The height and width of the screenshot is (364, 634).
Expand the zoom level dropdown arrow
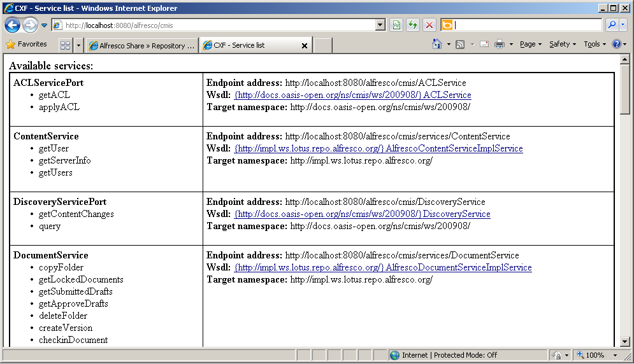[616, 355]
